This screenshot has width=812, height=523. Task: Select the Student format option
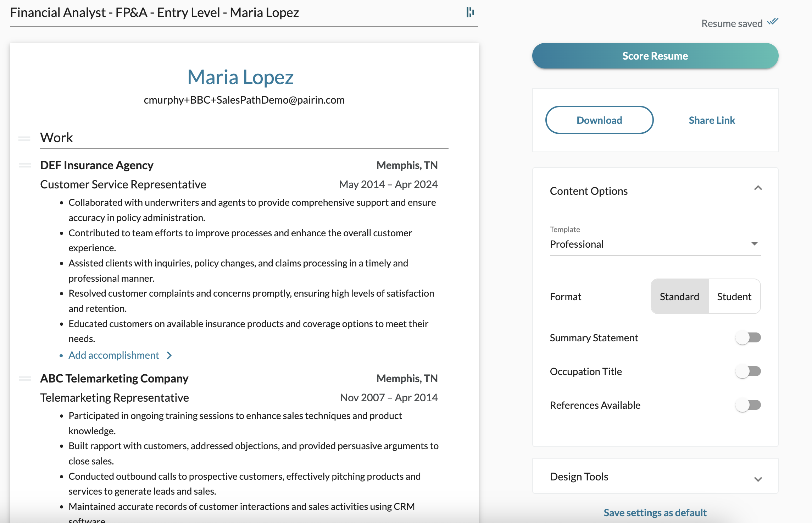pos(734,297)
